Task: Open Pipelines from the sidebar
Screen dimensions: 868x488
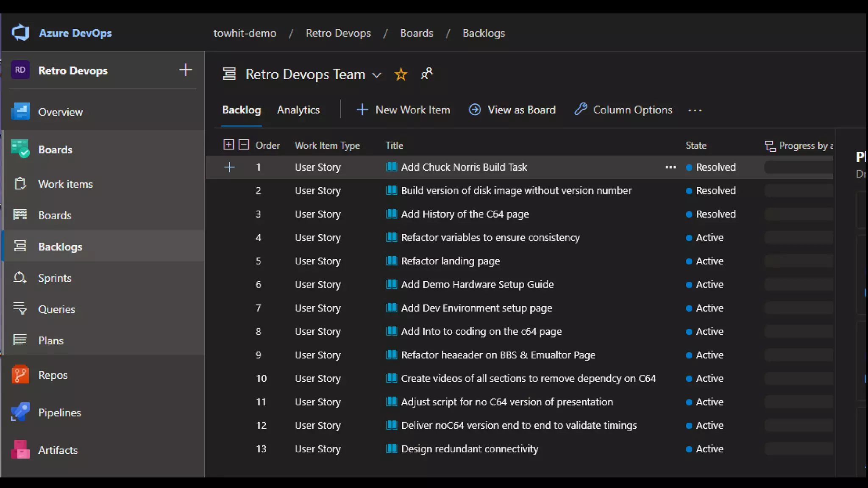Action: point(59,413)
